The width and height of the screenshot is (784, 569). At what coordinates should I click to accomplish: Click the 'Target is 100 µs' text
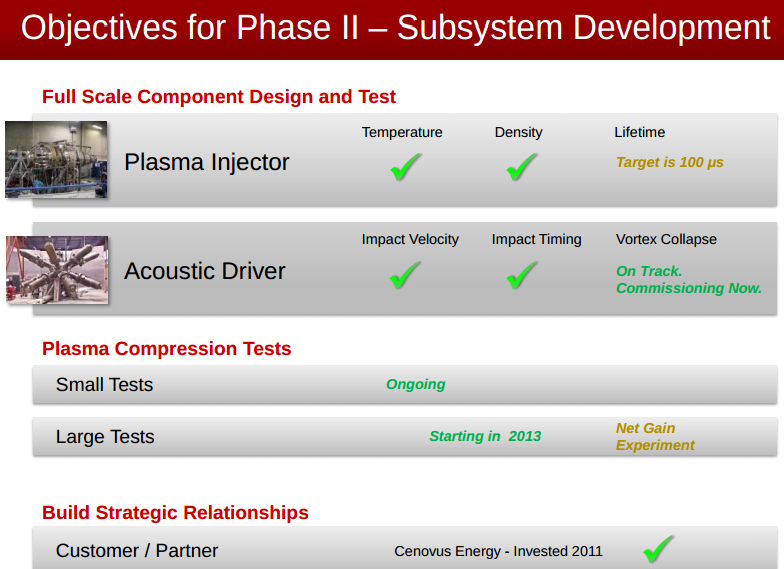pos(670,162)
